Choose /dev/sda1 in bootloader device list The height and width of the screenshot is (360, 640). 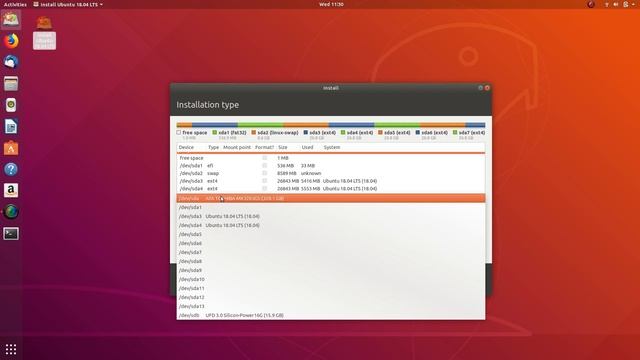click(x=331, y=207)
